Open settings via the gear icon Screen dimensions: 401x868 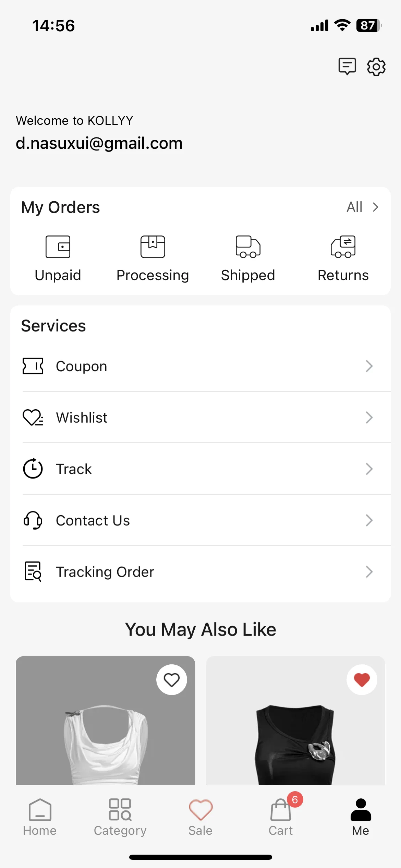point(376,67)
